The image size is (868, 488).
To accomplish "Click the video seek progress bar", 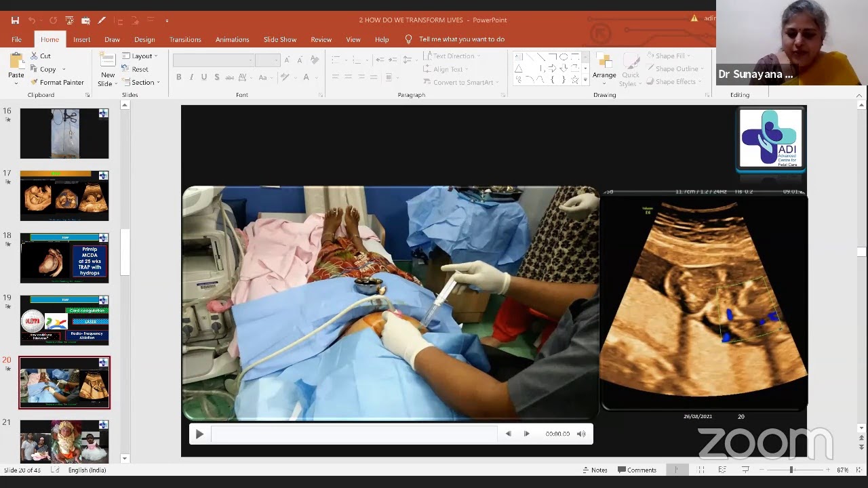I will point(354,434).
